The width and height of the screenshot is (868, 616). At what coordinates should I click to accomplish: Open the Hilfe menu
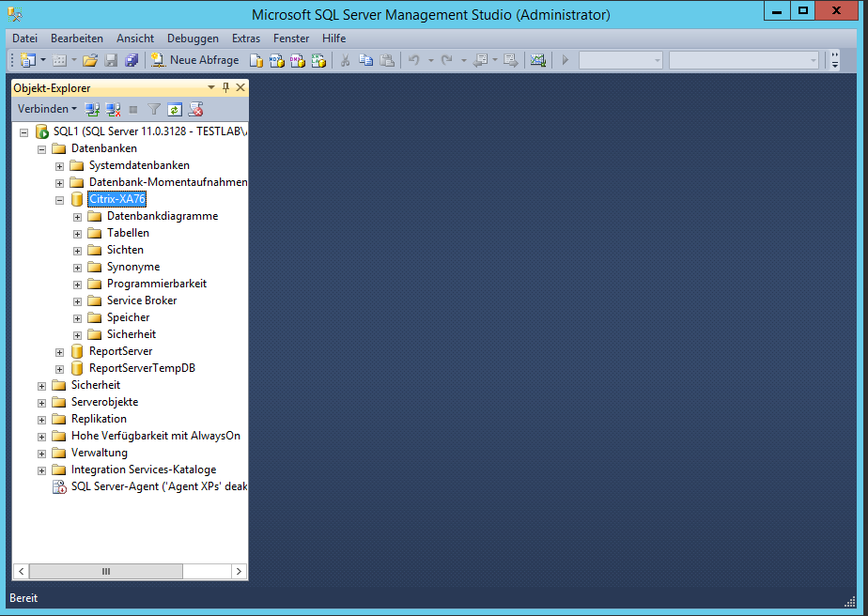(x=333, y=38)
